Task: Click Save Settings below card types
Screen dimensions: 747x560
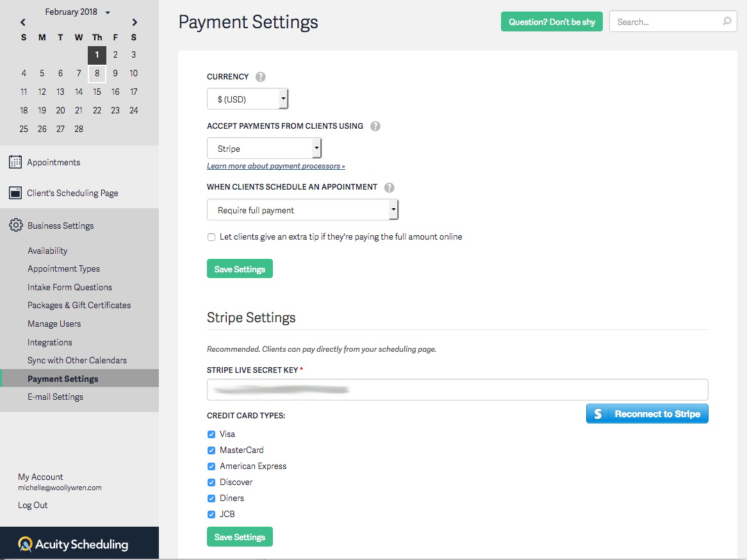Action: (240, 537)
